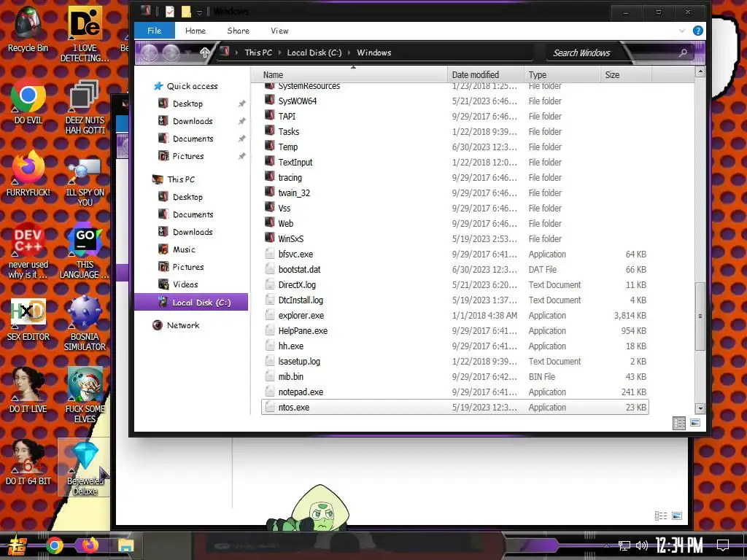Screen dimensions: 747x560
Task: Open the Bejeweled Deluxe desktop shortcut
Action: click(85, 467)
